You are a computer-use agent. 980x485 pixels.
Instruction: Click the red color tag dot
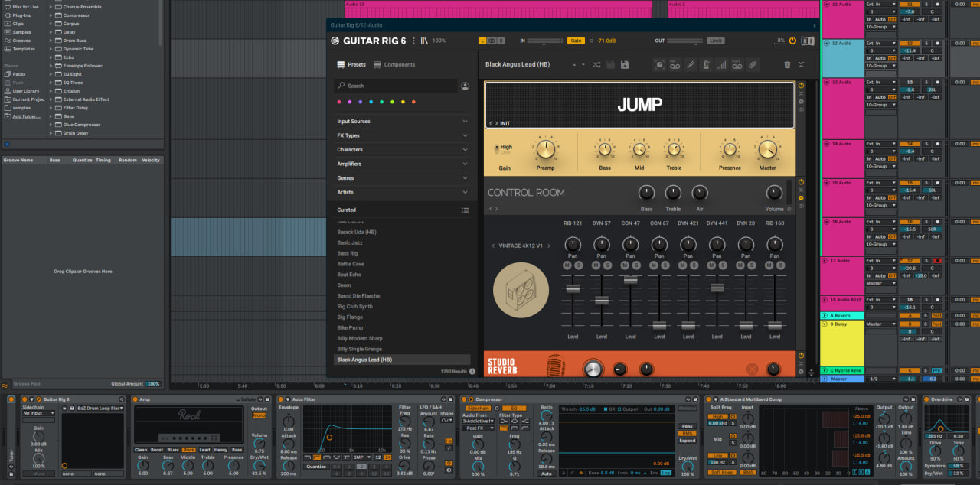pos(339,102)
